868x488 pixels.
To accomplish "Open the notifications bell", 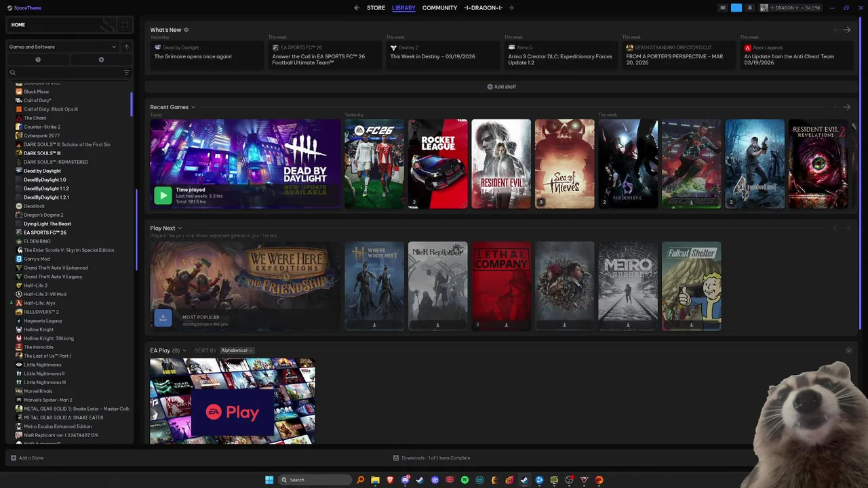I will tap(749, 8).
